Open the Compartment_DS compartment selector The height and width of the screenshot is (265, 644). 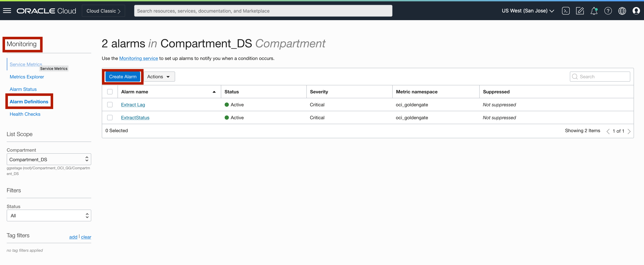pyautogui.click(x=49, y=159)
